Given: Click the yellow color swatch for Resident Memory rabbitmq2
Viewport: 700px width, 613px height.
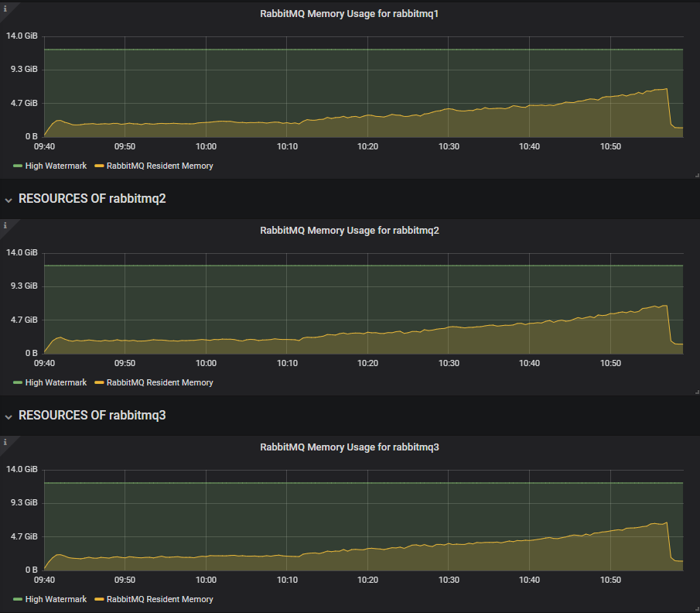Looking at the screenshot, I should point(98,382).
